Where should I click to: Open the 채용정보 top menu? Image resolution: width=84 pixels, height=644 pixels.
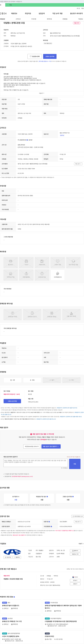pos(14,13)
